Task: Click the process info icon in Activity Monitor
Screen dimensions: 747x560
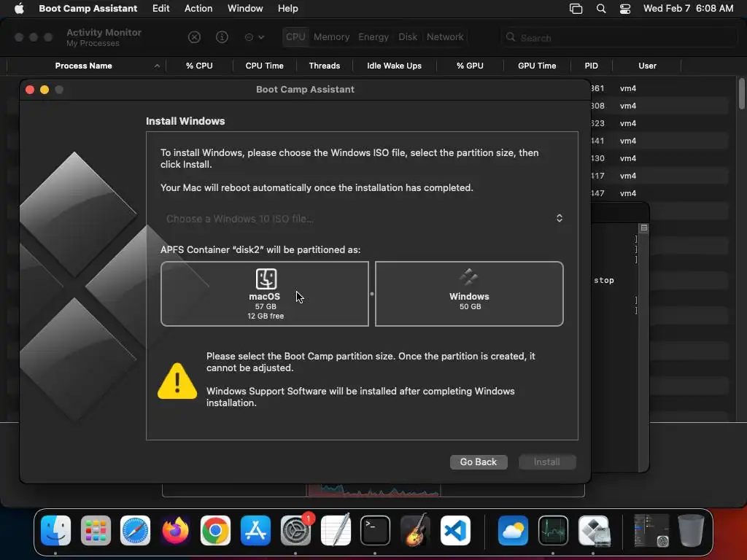Action: 222,37
